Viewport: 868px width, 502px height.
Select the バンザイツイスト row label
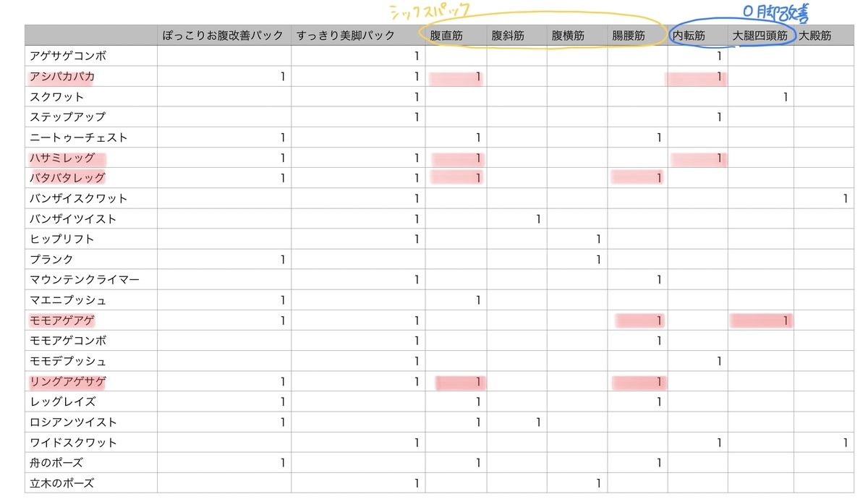(x=73, y=218)
